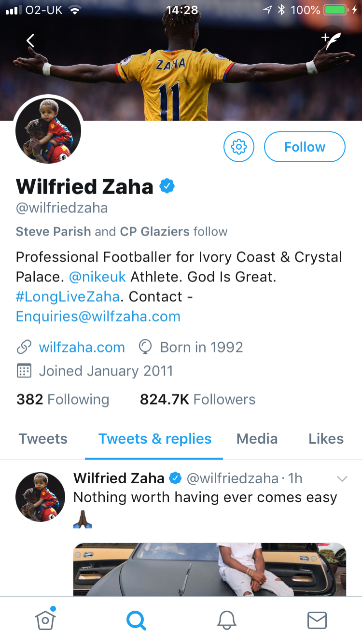The image size is (362, 644).
Task: View the 824.7K Followers list
Action: click(x=197, y=400)
